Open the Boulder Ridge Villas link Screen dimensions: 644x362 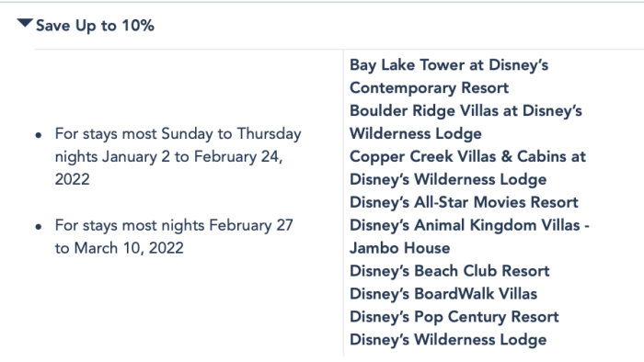(466, 122)
